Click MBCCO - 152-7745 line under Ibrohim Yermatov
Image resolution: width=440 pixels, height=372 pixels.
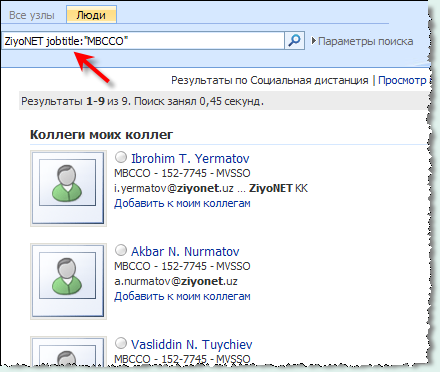[182, 173]
